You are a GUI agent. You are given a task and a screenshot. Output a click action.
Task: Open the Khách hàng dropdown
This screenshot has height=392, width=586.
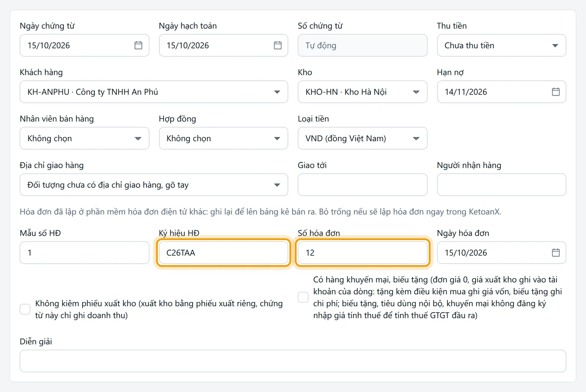click(x=154, y=92)
